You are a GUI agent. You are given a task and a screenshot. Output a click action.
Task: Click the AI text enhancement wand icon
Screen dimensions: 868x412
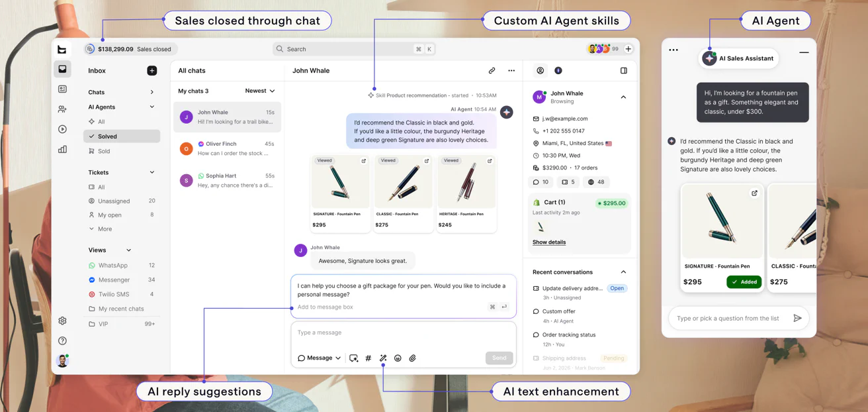click(383, 358)
